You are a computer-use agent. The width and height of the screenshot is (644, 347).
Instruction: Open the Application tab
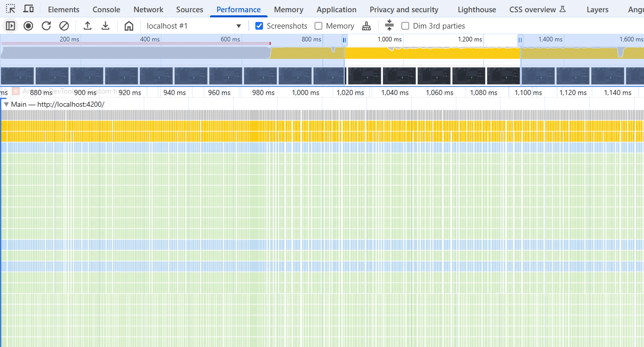coord(336,9)
